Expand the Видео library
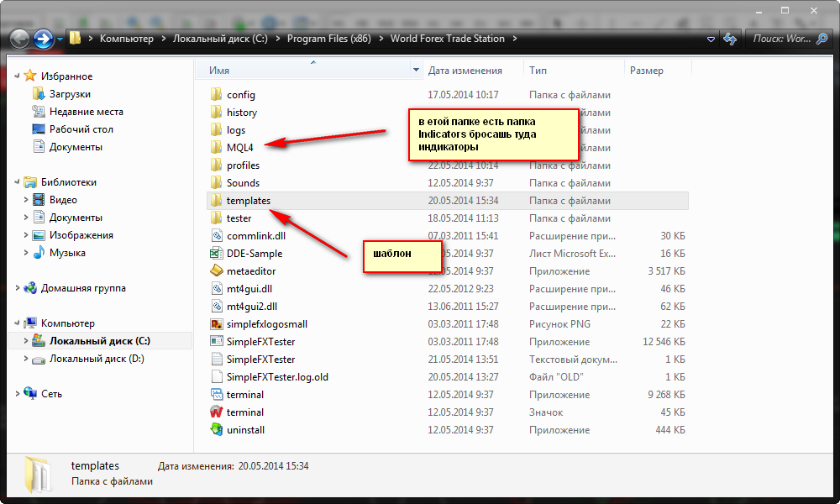 (x=26, y=200)
